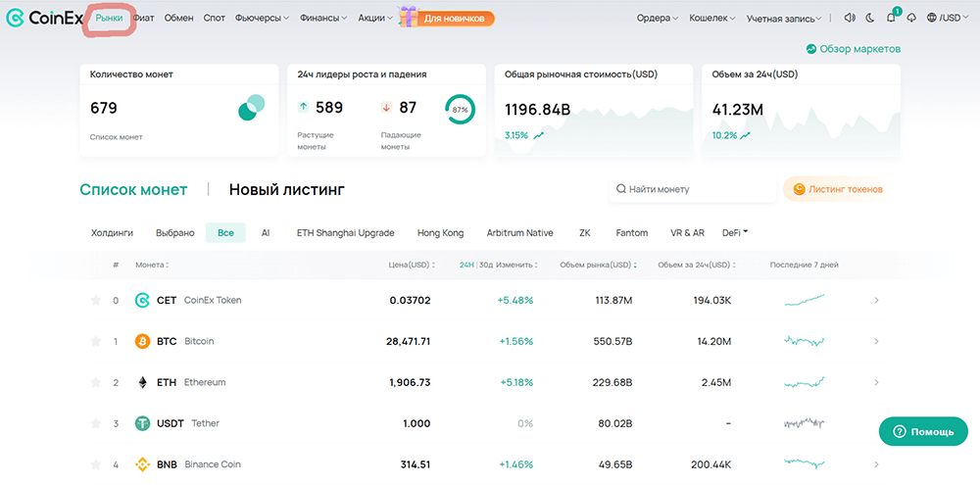This screenshot has height=485, width=980.
Task: Click the Binance Coin logo icon
Action: (x=142, y=464)
